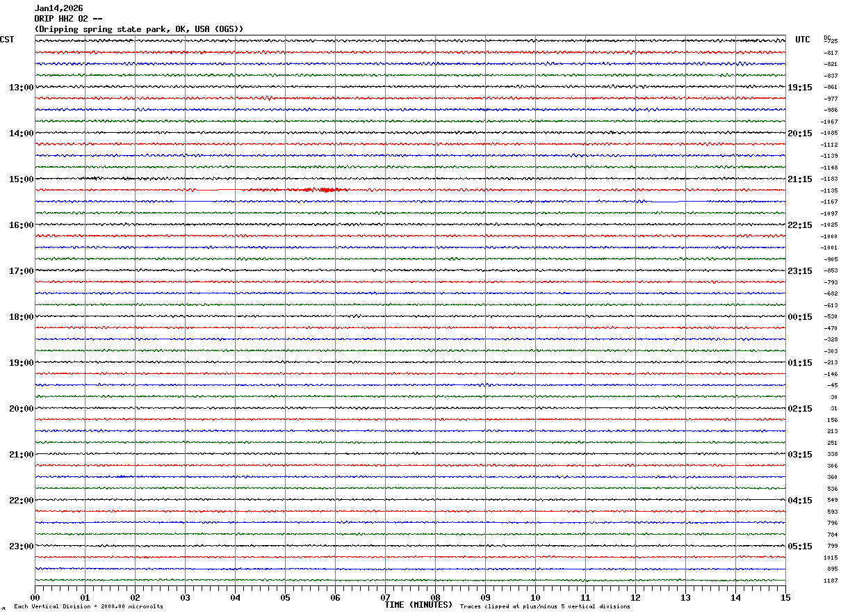Select DC offset value -1135
The image size is (841, 616).
[829, 191]
